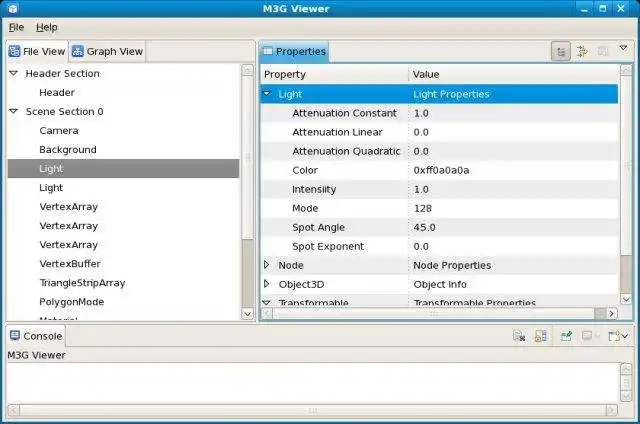Select the Attenuation Linear property row
640x424 pixels.
(x=439, y=132)
